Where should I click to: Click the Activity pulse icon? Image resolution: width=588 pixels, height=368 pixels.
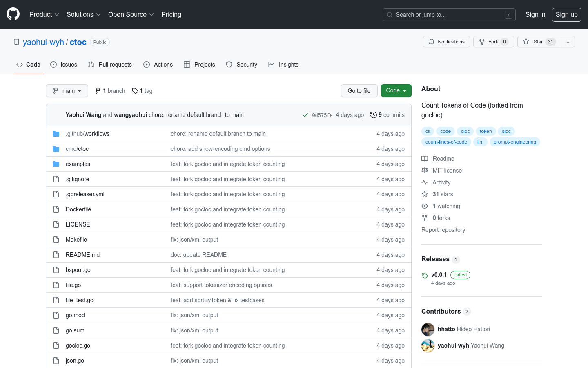pos(425,182)
